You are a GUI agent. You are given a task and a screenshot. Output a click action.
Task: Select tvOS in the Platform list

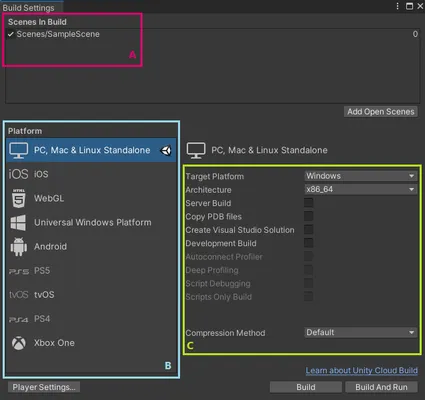pos(91,295)
